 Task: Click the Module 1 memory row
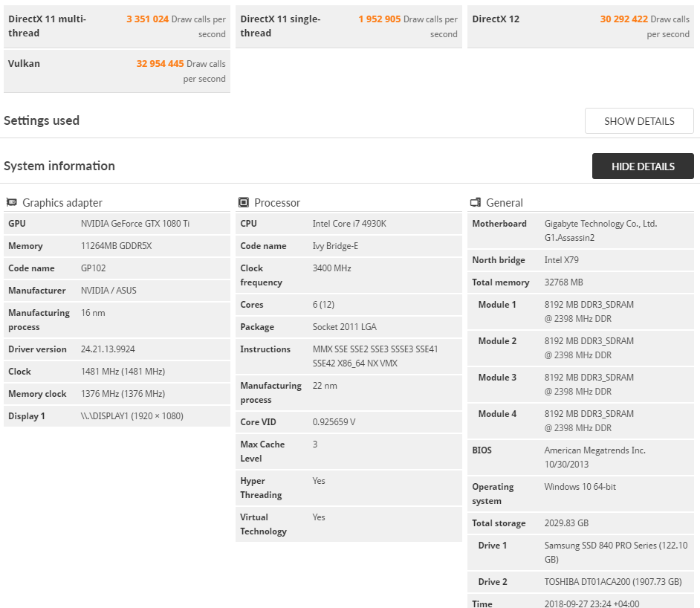tap(580, 311)
